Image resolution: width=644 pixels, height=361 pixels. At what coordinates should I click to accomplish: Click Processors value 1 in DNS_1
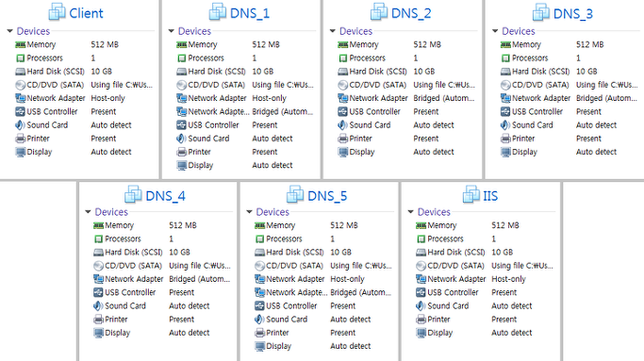[255, 57]
